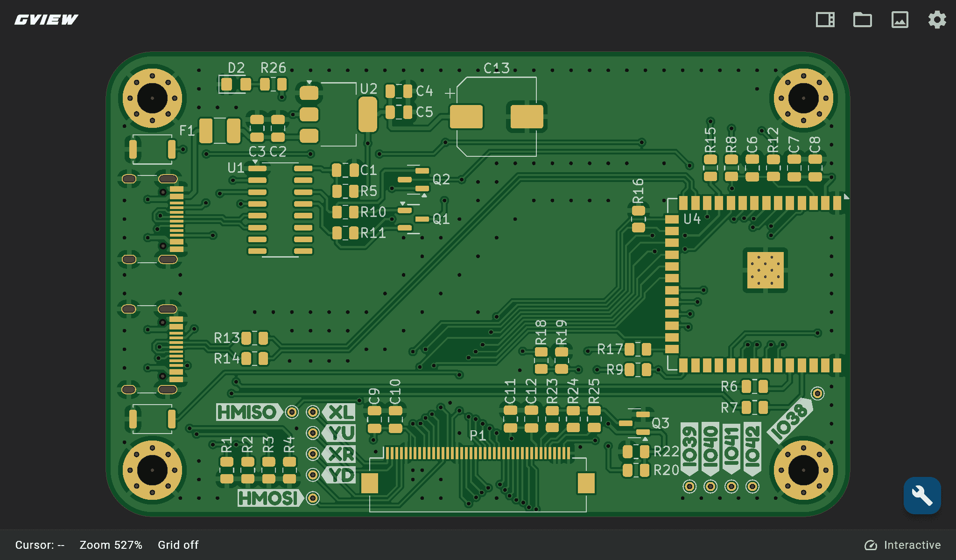Select the Cursor position readout
Image resolution: width=956 pixels, height=560 pixels.
[x=40, y=545]
